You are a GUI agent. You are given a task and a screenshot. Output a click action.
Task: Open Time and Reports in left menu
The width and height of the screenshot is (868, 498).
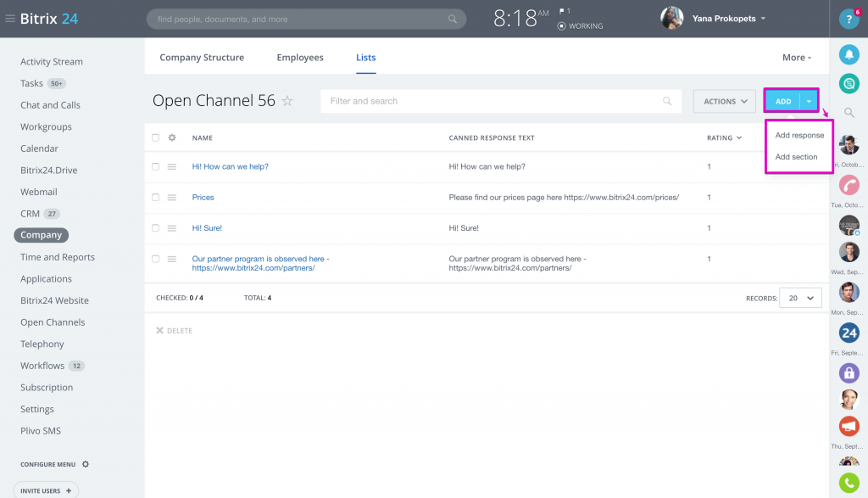coord(58,257)
